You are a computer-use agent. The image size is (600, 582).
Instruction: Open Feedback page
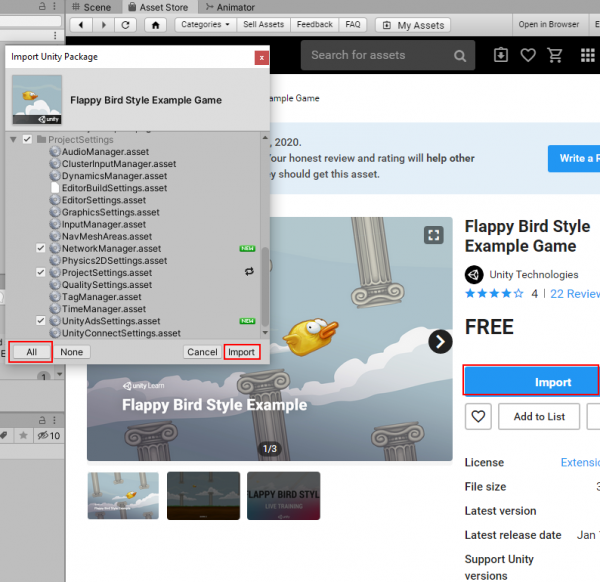coord(315,24)
